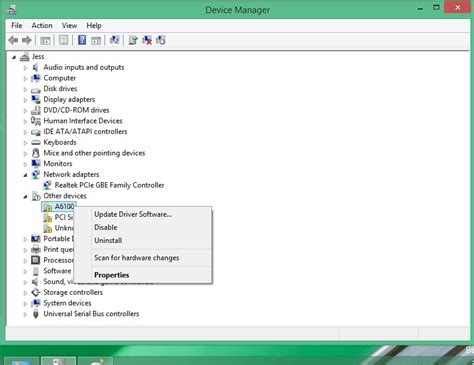Viewport: 474px width, 365px height.
Task: Select the A6100 device label
Action: point(64,207)
